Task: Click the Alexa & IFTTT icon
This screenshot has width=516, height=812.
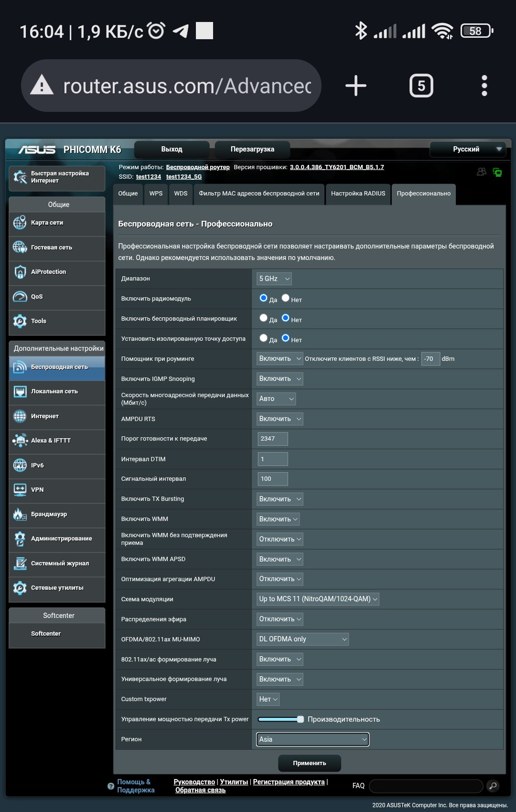Action: pos(20,440)
